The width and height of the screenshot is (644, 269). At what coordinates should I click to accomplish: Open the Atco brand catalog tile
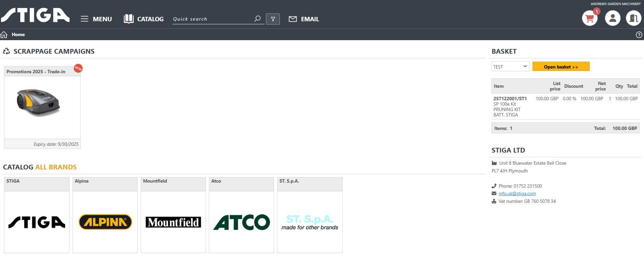coord(241,215)
